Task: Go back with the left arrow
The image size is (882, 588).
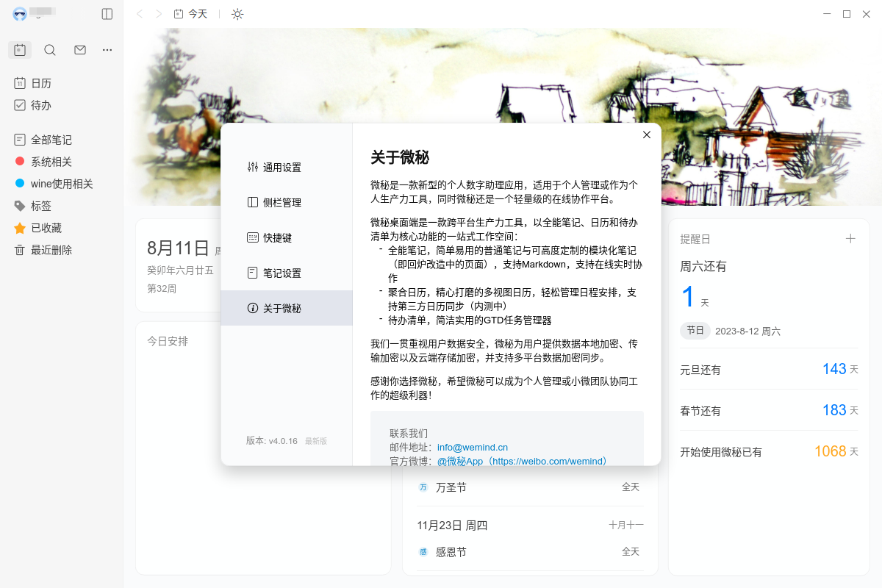Action: pos(140,14)
